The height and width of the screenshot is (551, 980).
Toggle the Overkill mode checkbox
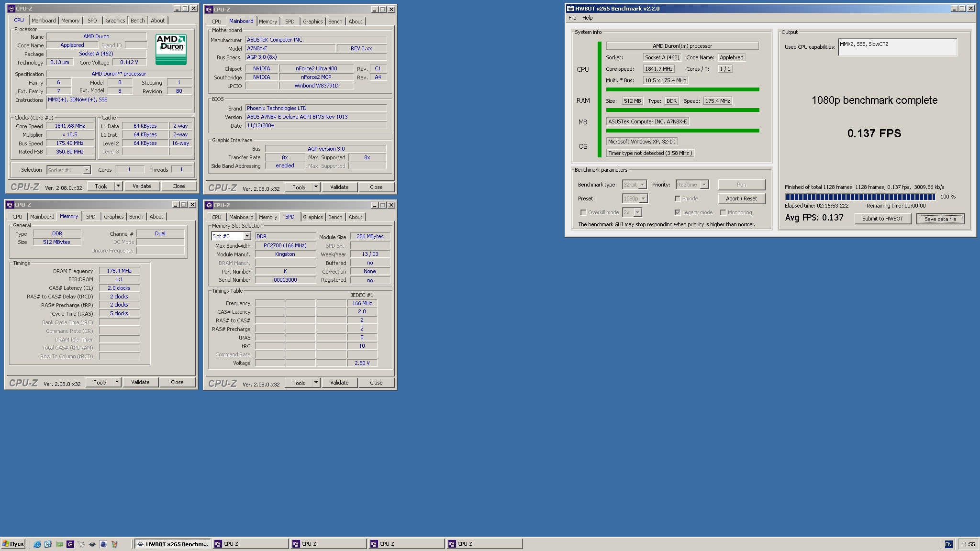coord(583,212)
